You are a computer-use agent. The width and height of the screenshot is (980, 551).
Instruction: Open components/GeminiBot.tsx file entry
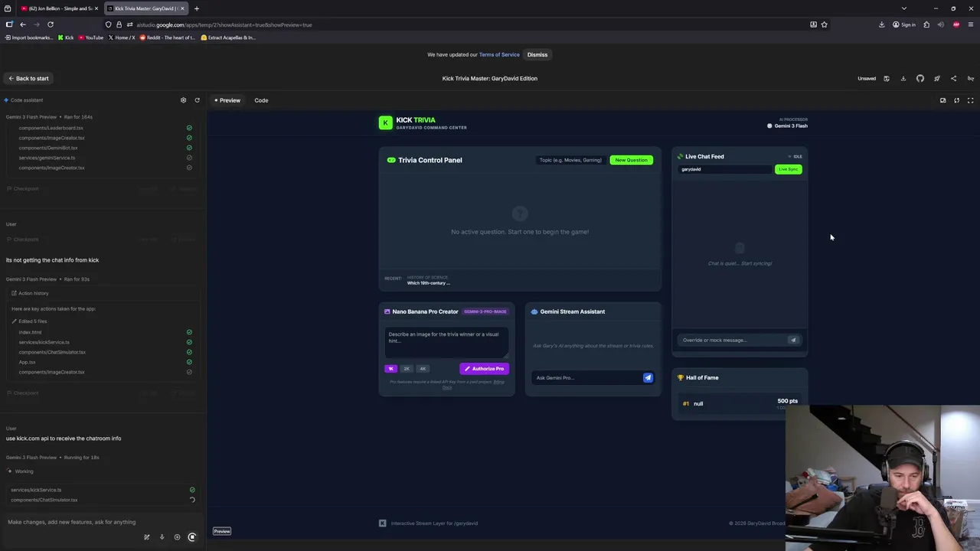coord(48,148)
